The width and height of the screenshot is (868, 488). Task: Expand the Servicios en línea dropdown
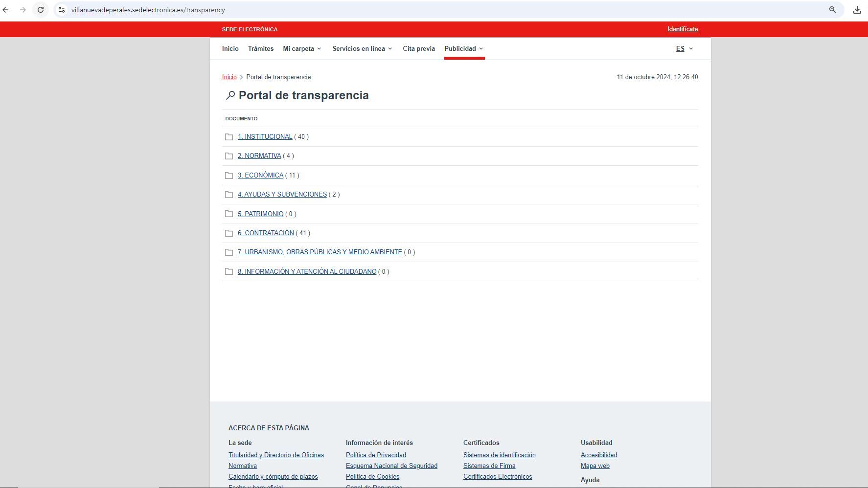pyautogui.click(x=362, y=48)
